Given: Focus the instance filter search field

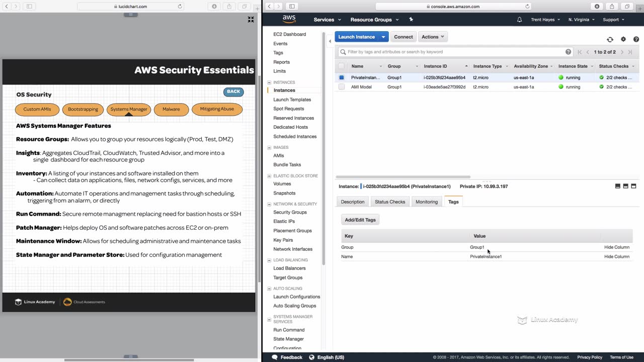Looking at the screenshot, I should 456,52.
